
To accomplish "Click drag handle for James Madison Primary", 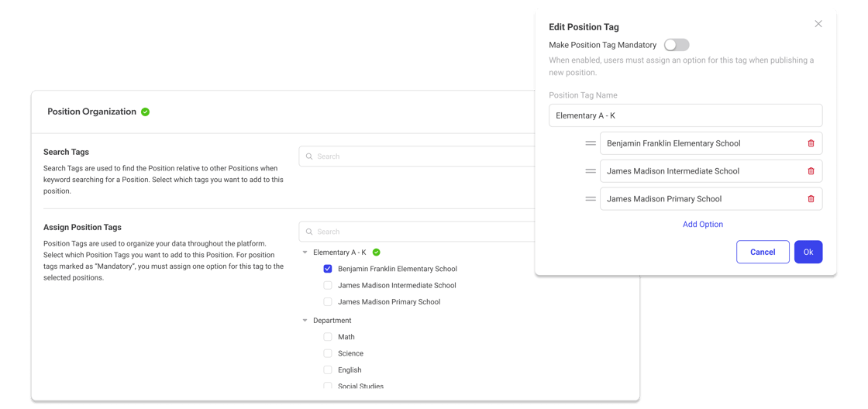I will [591, 199].
